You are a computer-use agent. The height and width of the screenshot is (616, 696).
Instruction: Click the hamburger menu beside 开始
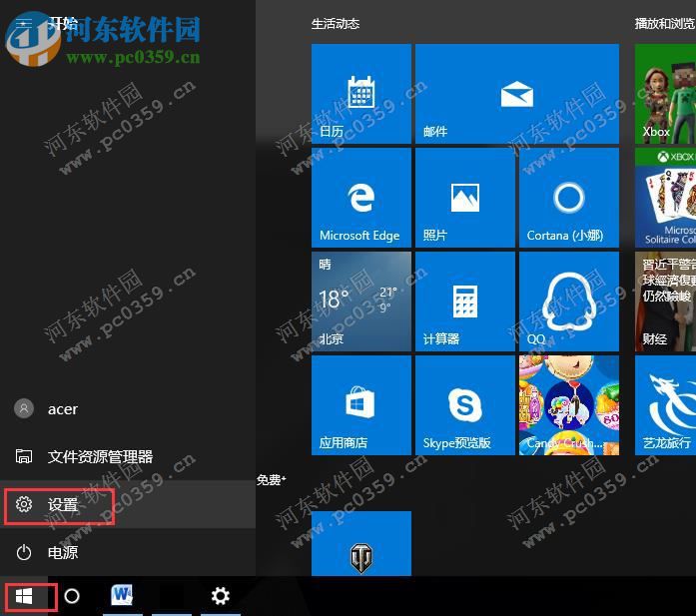[24, 23]
